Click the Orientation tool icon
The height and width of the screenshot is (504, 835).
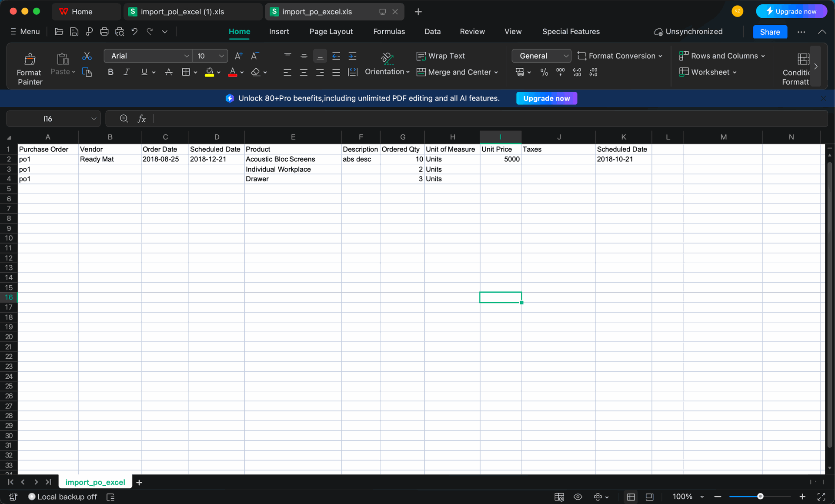(x=387, y=58)
